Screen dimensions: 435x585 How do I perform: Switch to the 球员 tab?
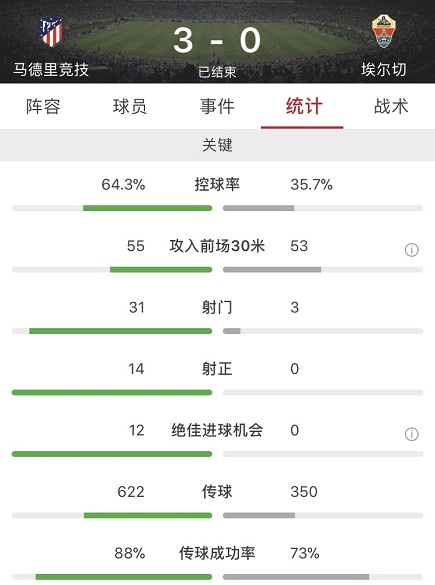[130, 106]
